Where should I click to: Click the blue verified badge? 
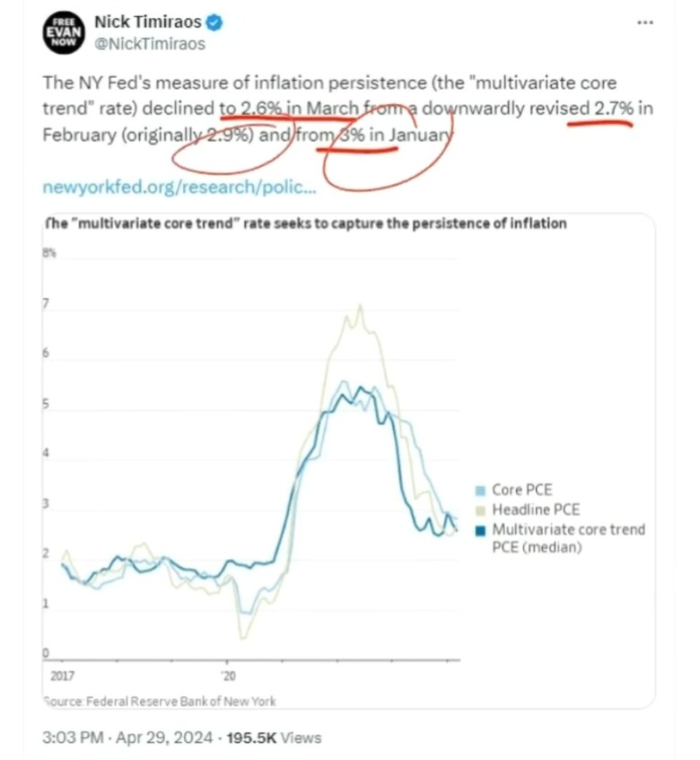pos(214,22)
